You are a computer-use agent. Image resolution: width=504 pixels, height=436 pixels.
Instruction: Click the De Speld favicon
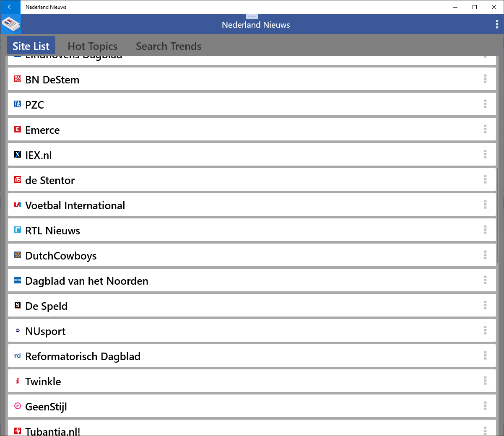click(x=18, y=305)
